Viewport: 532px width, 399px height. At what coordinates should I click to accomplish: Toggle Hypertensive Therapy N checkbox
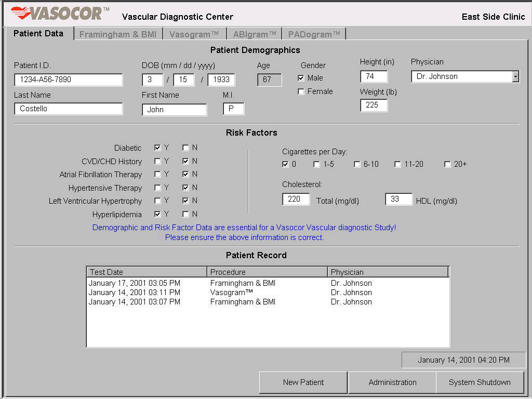(185, 188)
